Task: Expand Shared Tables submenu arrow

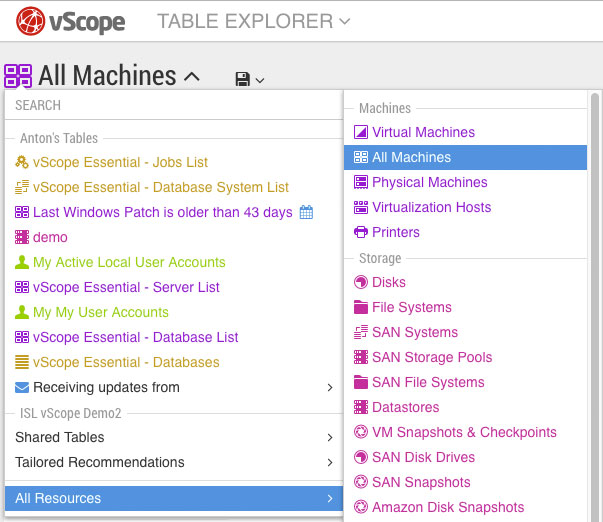Action: [330, 437]
